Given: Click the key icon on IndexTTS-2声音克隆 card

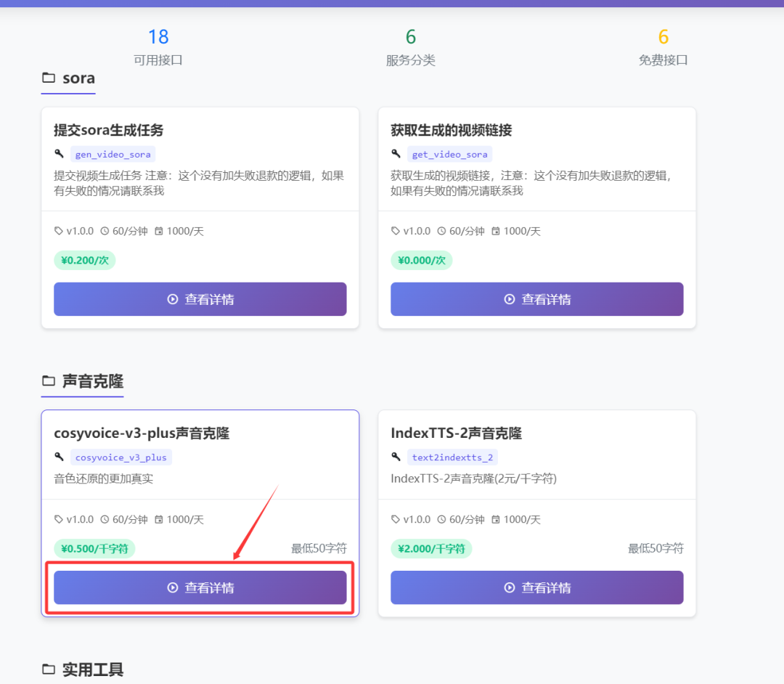Looking at the screenshot, I should click(x=397, y=457).
